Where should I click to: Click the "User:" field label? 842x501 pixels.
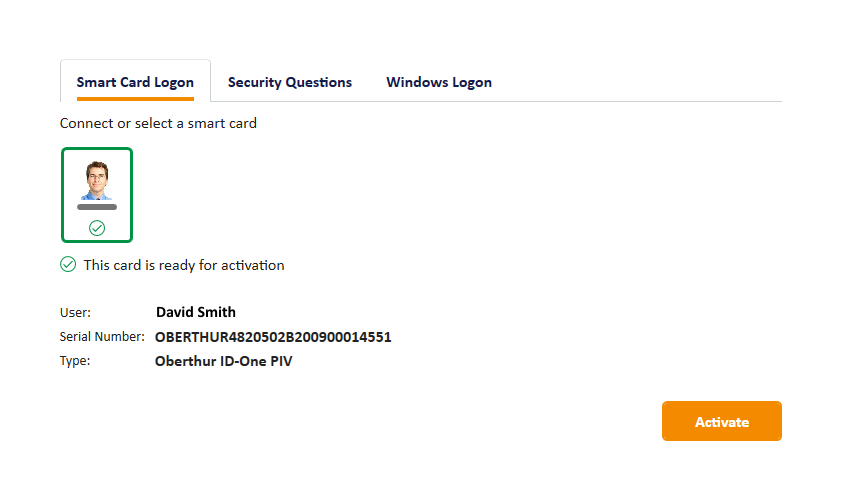pyautogui.click(x=75, y=313)
